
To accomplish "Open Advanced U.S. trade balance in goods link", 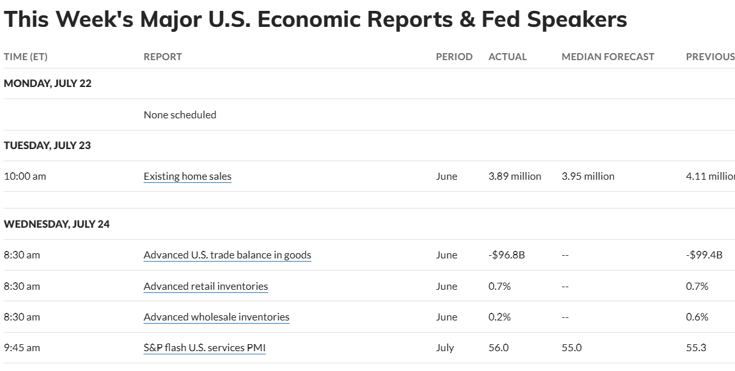I will (x=227, y=255).
